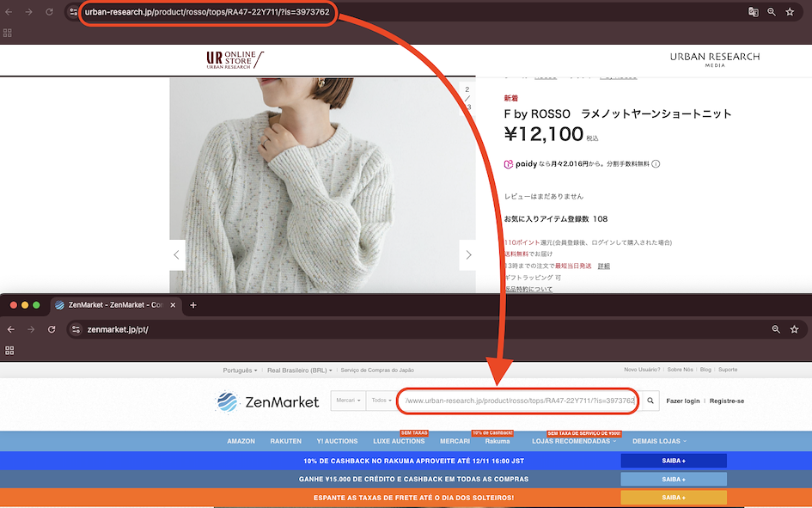Click お気に入りアイテム登録数 108 text
The image size is (812, 508).
(x=556, y=219)
